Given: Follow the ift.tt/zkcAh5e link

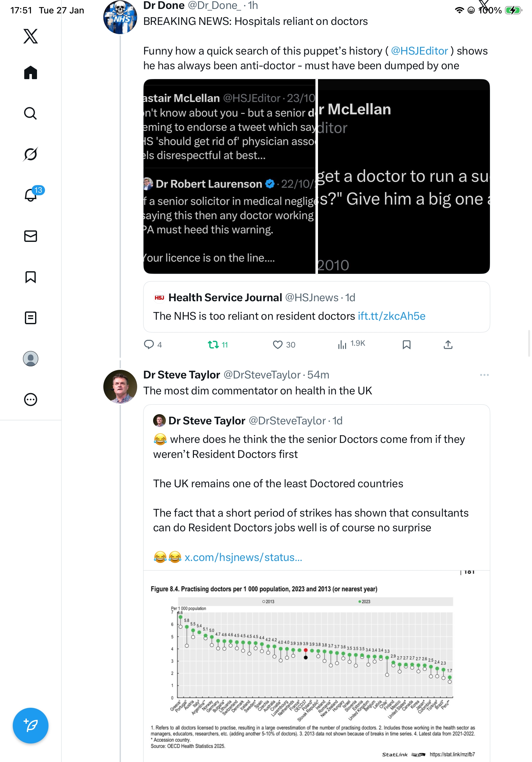Looking at the screenshot, I should coord(391,316).
